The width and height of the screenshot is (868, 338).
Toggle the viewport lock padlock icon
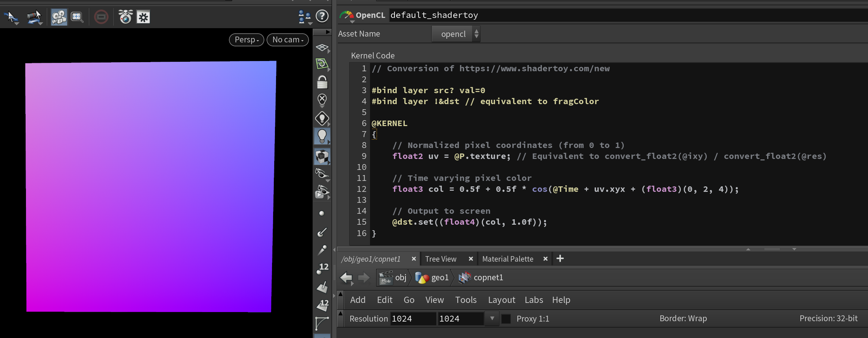click(322, 83)
